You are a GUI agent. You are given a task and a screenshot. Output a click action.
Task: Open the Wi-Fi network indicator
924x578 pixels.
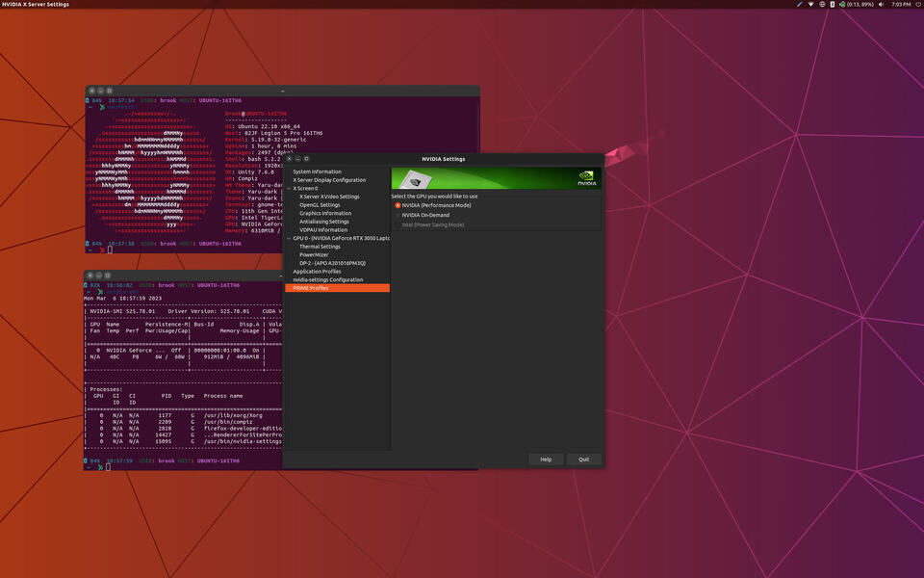tap(810, 4)
